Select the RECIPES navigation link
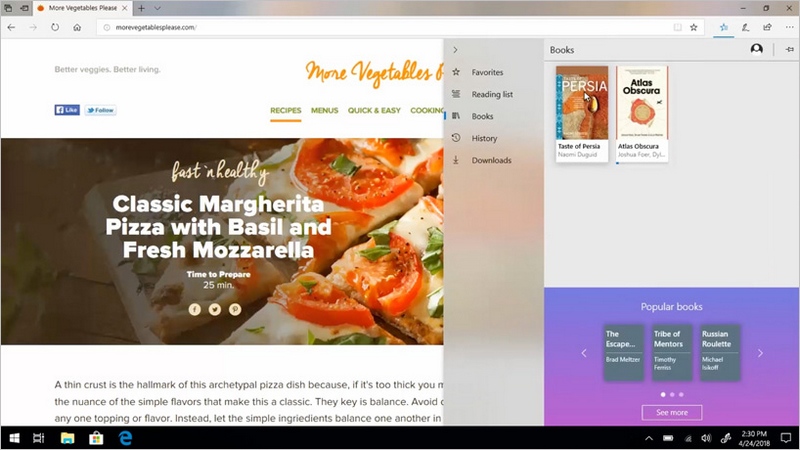Screen dimensions: 800x450 tap(285, 111)
